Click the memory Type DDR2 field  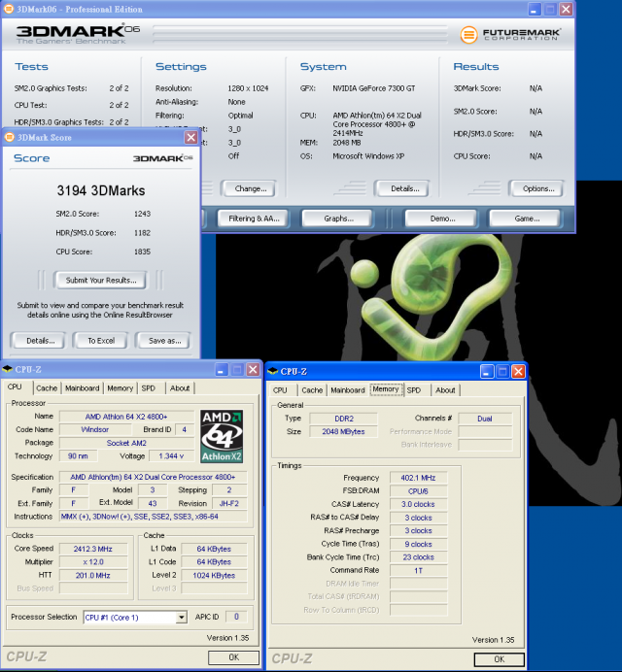pos(344,419)
